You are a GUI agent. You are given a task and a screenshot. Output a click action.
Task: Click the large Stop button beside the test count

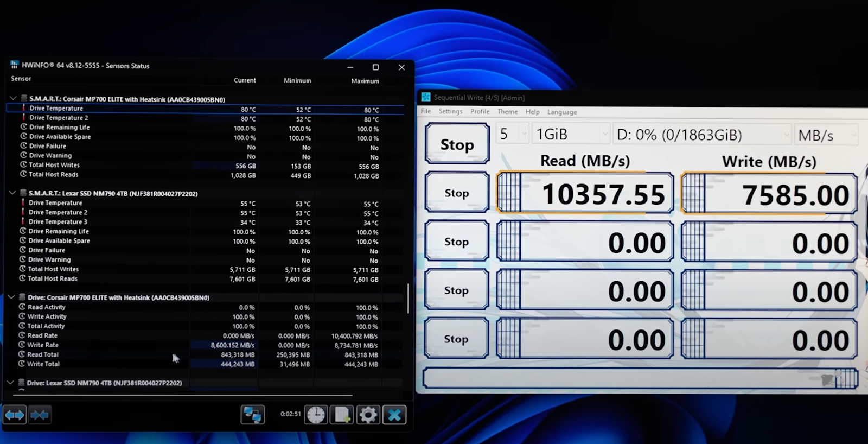coord(457,144)
